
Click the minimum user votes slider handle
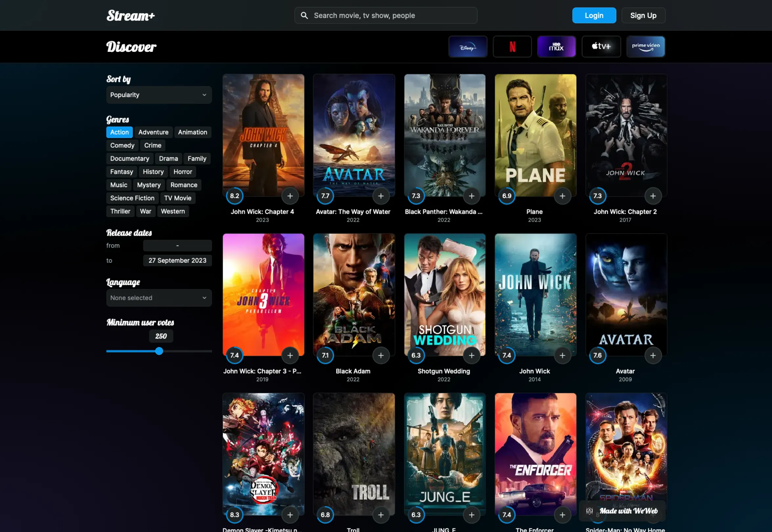(x=159, y=351)
